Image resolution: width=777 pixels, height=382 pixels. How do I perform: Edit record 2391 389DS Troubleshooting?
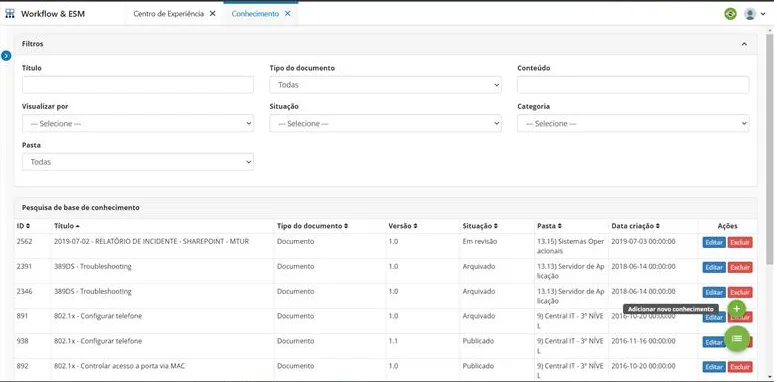pos(714,268)
